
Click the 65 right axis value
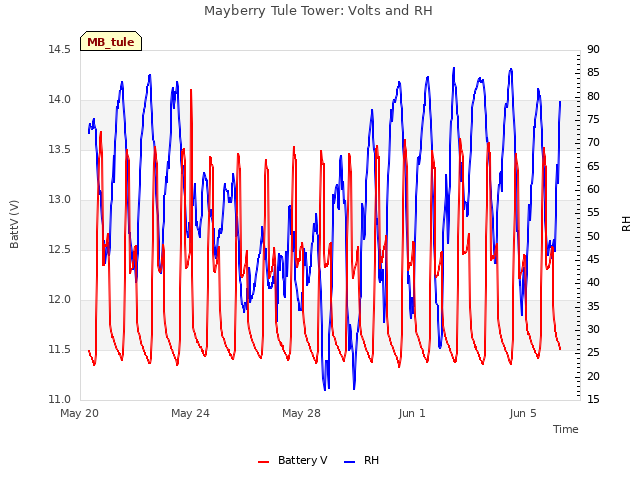[593, 166]
